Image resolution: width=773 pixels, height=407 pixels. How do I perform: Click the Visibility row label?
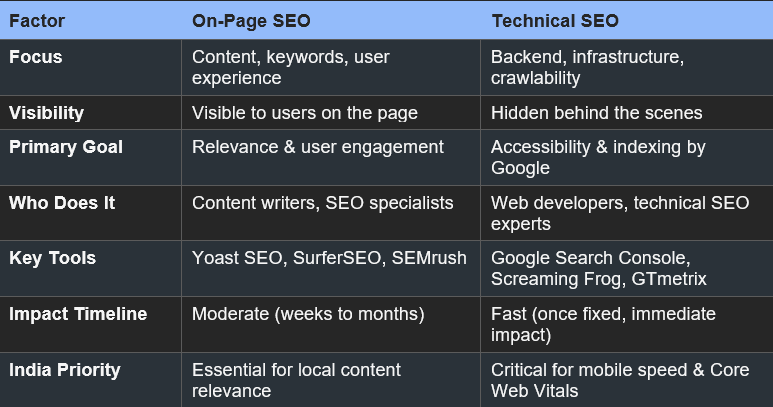pos(47,113)
